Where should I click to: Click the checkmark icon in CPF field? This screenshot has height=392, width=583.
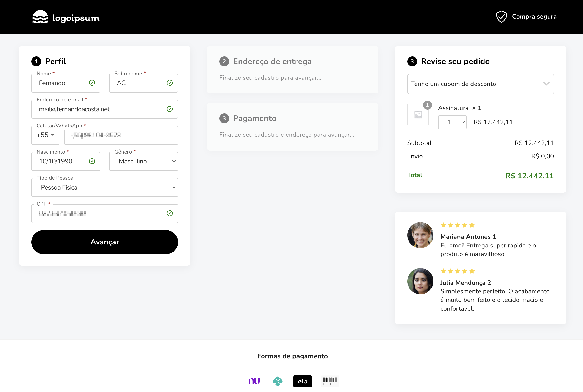[x=169, y=213]
